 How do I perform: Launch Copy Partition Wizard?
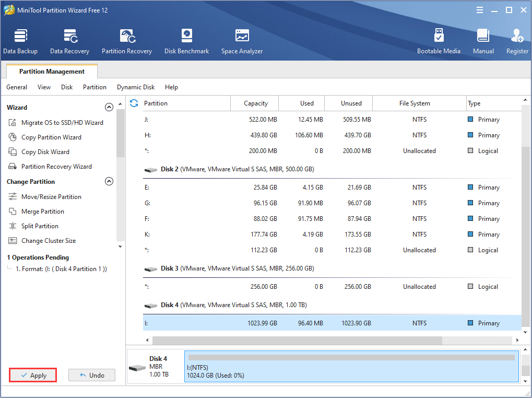[44, 137]
